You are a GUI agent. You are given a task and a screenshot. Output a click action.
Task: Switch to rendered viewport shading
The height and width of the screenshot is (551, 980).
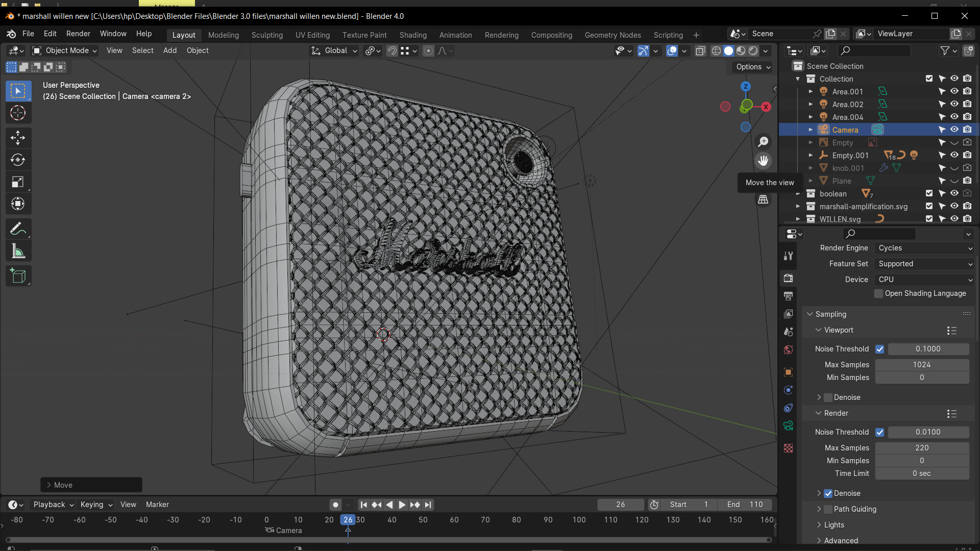753,51
